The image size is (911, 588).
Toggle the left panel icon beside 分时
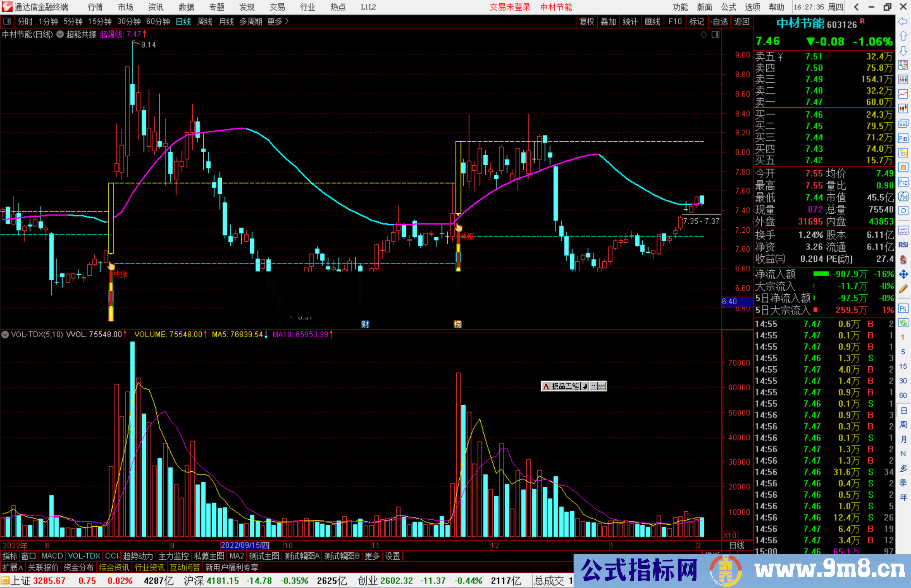[7, 21]
